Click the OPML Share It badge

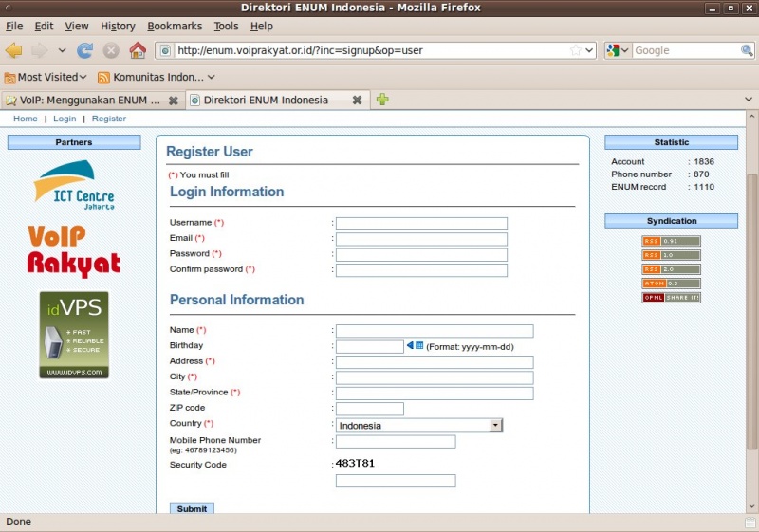pos(671,298)
